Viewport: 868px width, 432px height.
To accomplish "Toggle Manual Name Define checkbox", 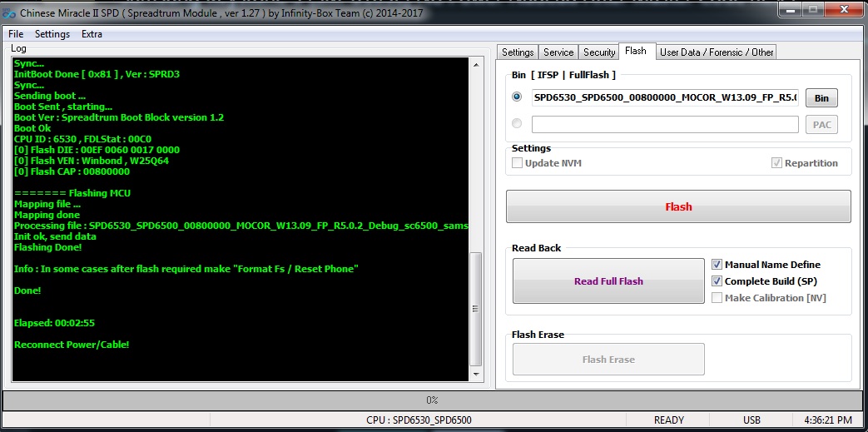I will (x=717, y=265).
